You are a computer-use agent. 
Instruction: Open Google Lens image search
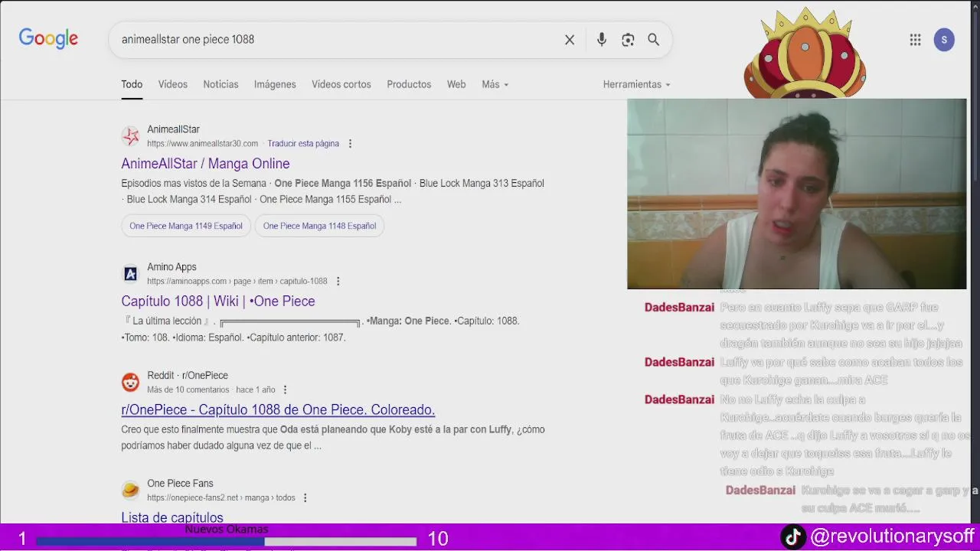click(x=628, y=40)
